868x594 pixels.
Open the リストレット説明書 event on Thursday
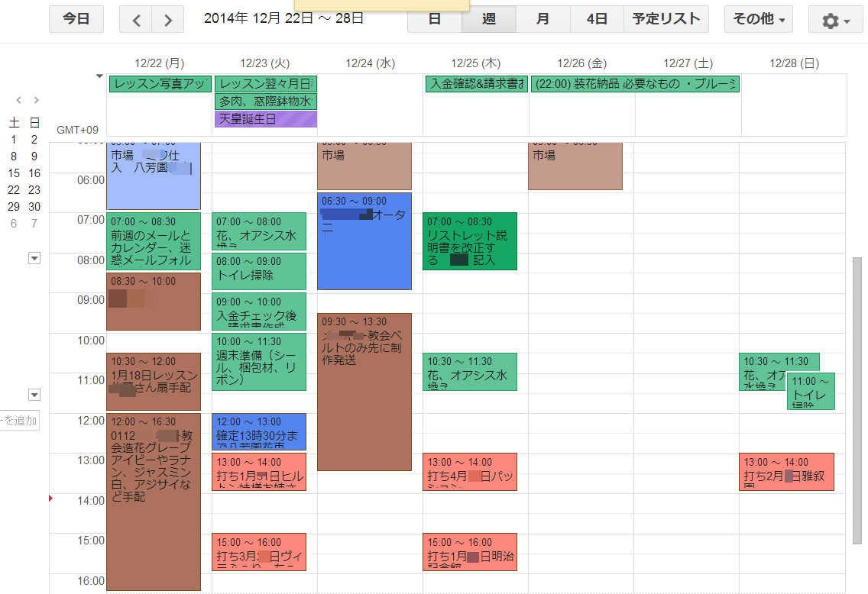click(x=469, y=241)
